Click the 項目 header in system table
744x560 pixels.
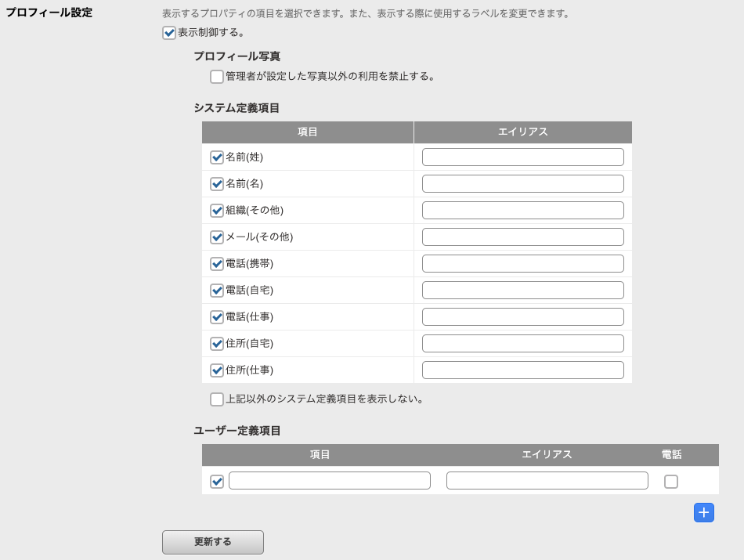tap(308, 132)
